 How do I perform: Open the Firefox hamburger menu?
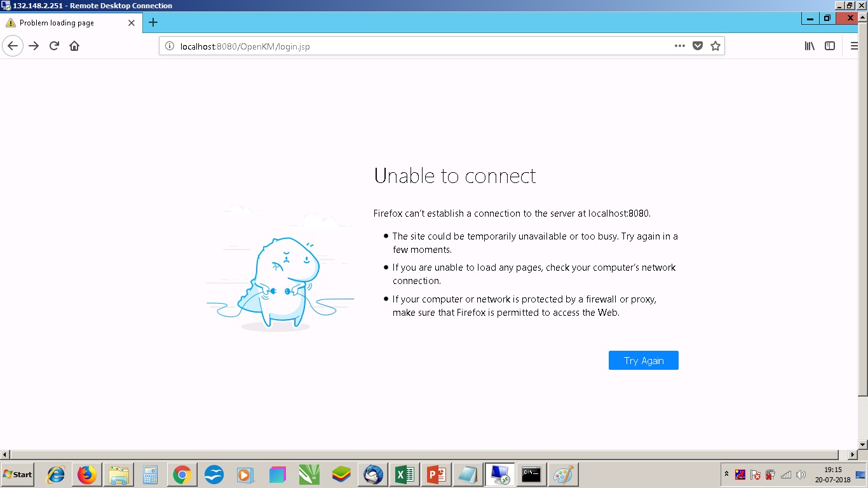pyautogui.click(x=854, y=46)
